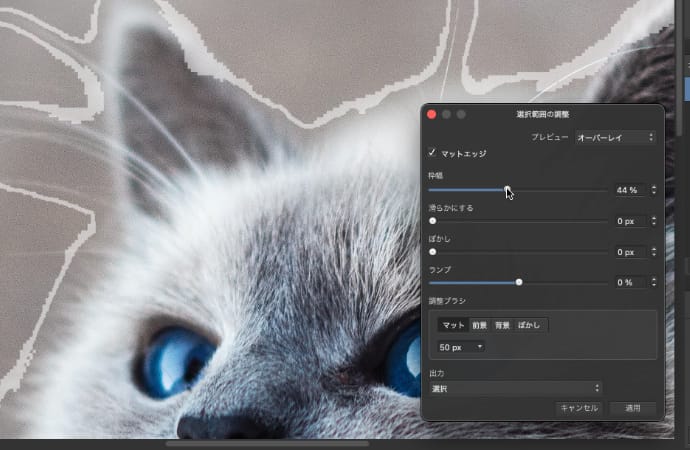Open the 出力 選択 dropdown

515,387
